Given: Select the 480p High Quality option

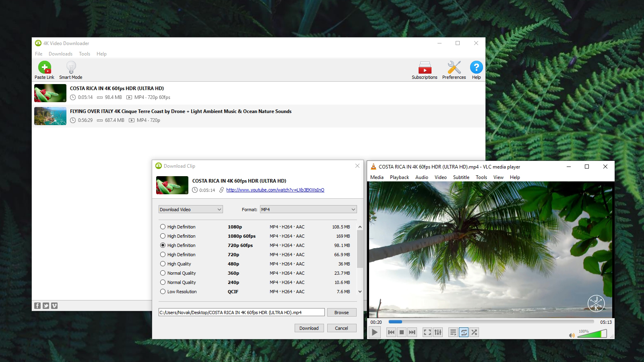Looking at the screenshot, I should (x=163, y=264).
